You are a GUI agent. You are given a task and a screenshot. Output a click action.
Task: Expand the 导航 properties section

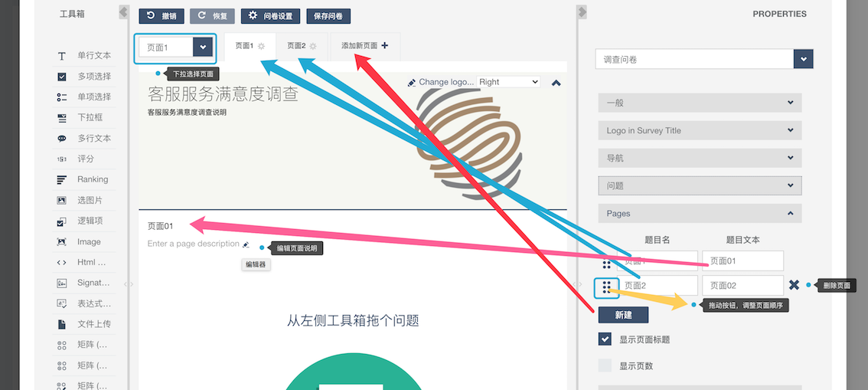click(x=700, y=158)
